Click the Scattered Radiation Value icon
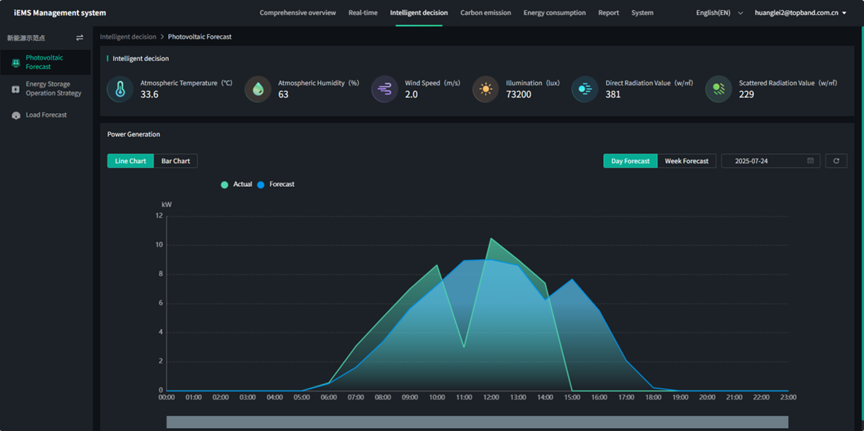Image resolution: width=864 pixels, height=431 pixels. tap(718, 89)
